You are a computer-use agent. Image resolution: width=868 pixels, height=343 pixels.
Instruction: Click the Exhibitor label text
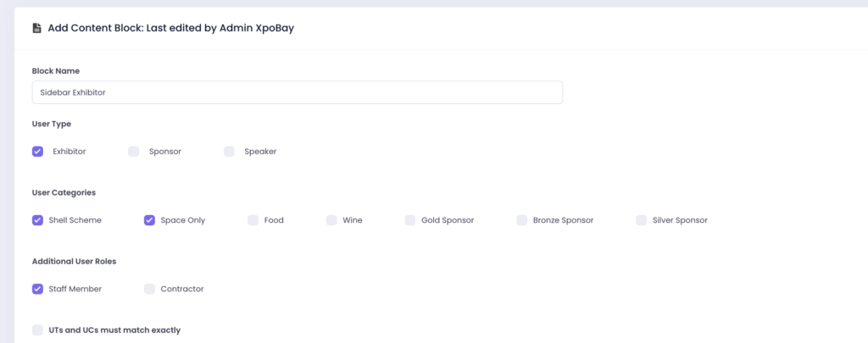pyautogui.click(x=69, y=152)
